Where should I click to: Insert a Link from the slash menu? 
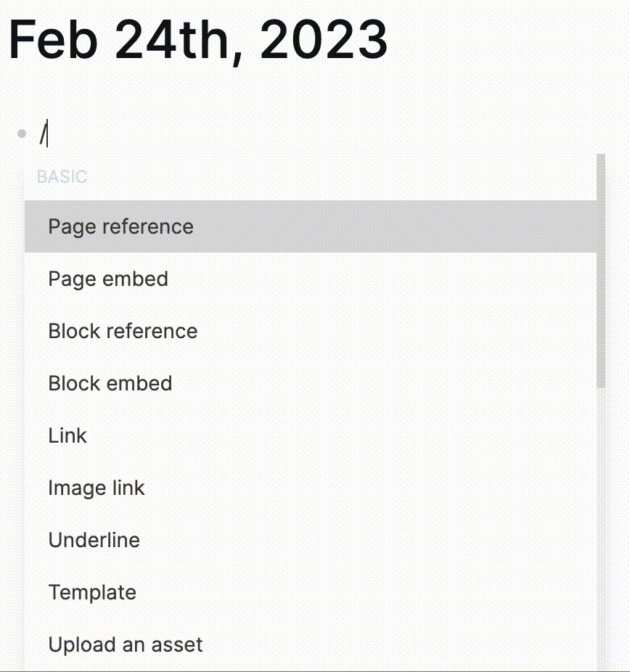[67, 435]
